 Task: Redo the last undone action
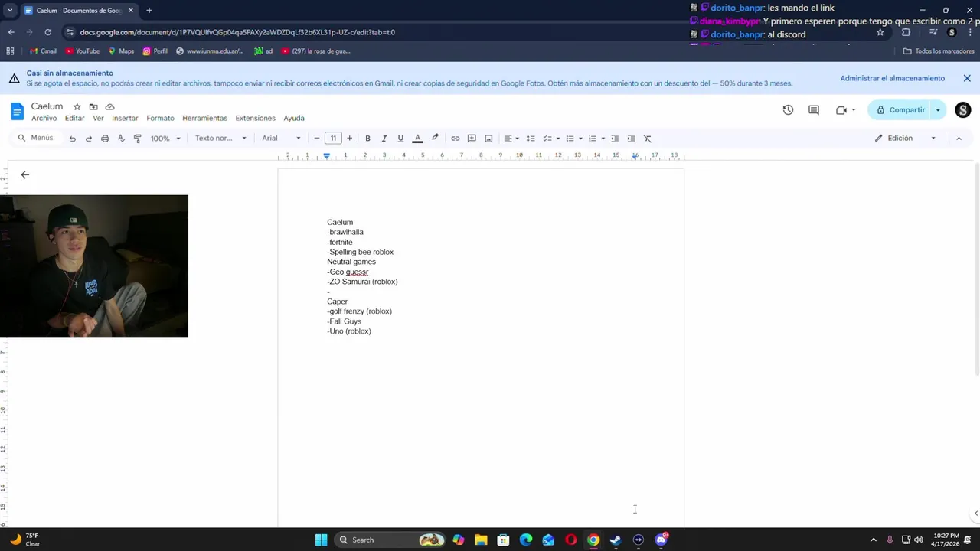point(89,139)
